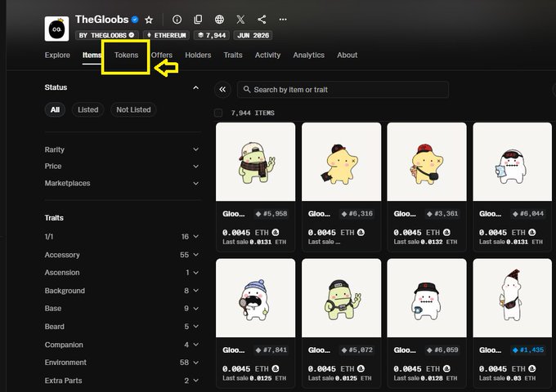The width and height of the screenshot is (556, 392).
Task: Click the blue rarity badge #1,435
Action: pos(528,350)
